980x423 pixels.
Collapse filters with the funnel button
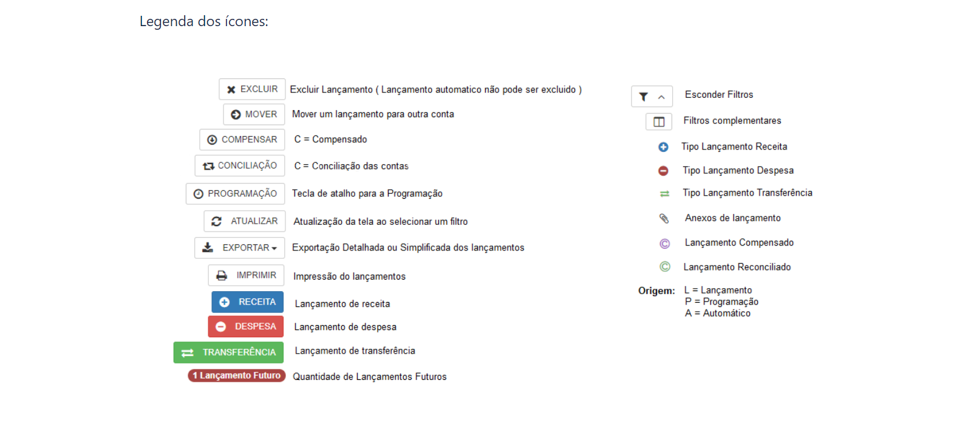point(652,97)
